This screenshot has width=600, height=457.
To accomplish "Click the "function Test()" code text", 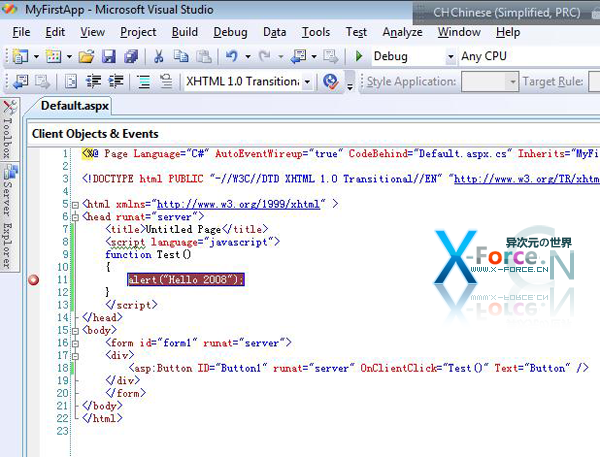I will (148, 255).
